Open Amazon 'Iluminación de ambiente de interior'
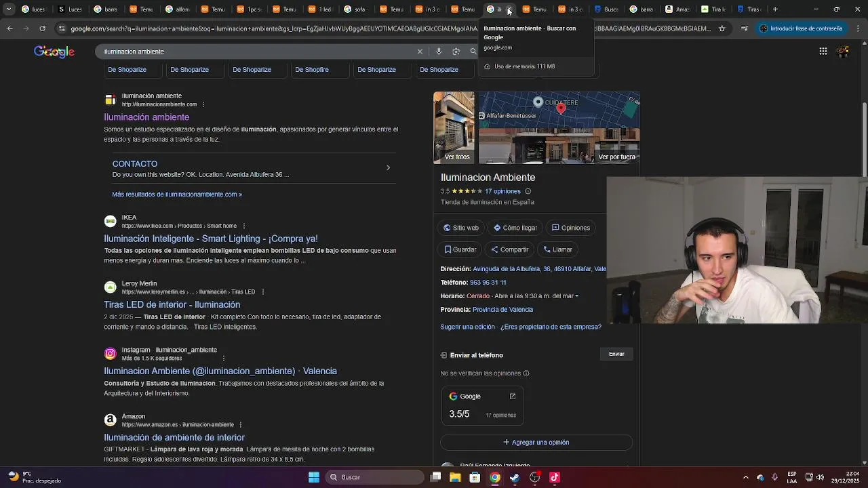868x488 pixels. coord(174,438)
